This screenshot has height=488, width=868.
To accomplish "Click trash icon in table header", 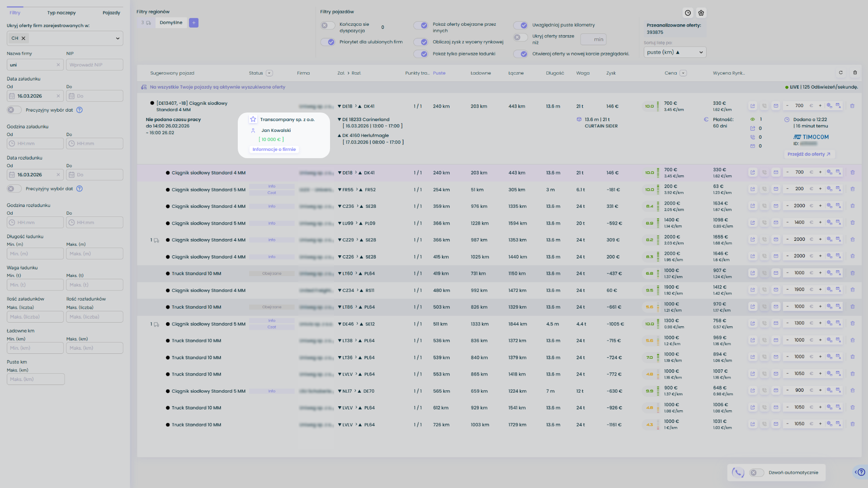I will point(855,73).
